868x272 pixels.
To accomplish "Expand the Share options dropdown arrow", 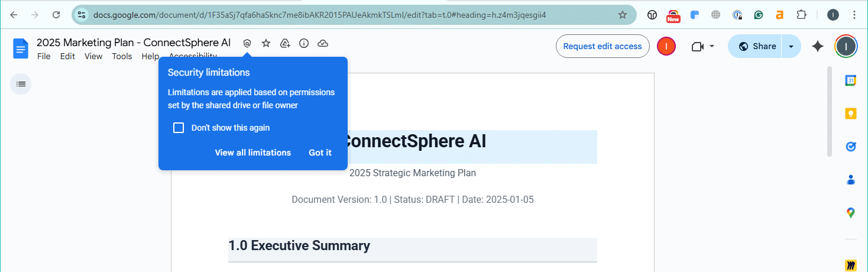I will [791, 46].
